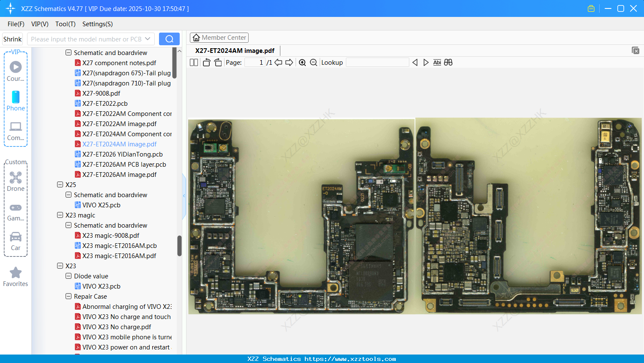Open the binoculars search icon
The height and width of the screenshot is (363, 644).
pos(448,63)
